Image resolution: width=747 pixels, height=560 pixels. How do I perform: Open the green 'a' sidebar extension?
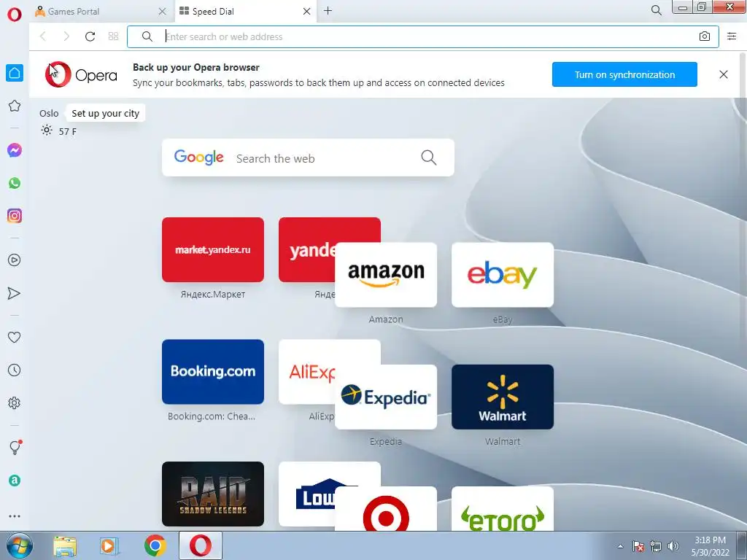point(15,481)
